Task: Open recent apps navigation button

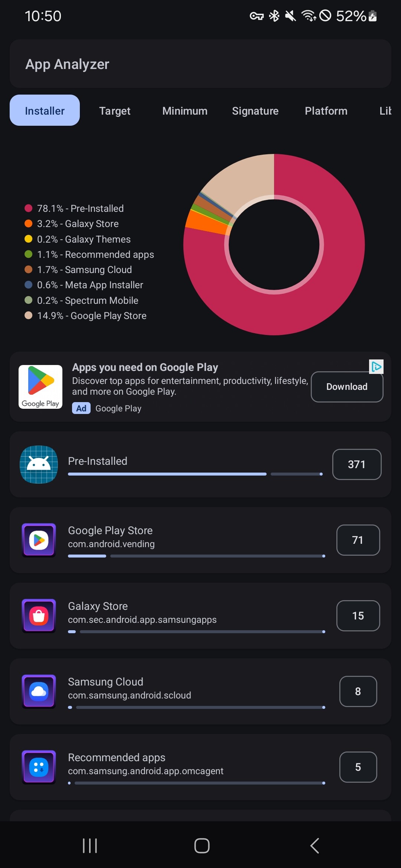Action: coord(90,846)
